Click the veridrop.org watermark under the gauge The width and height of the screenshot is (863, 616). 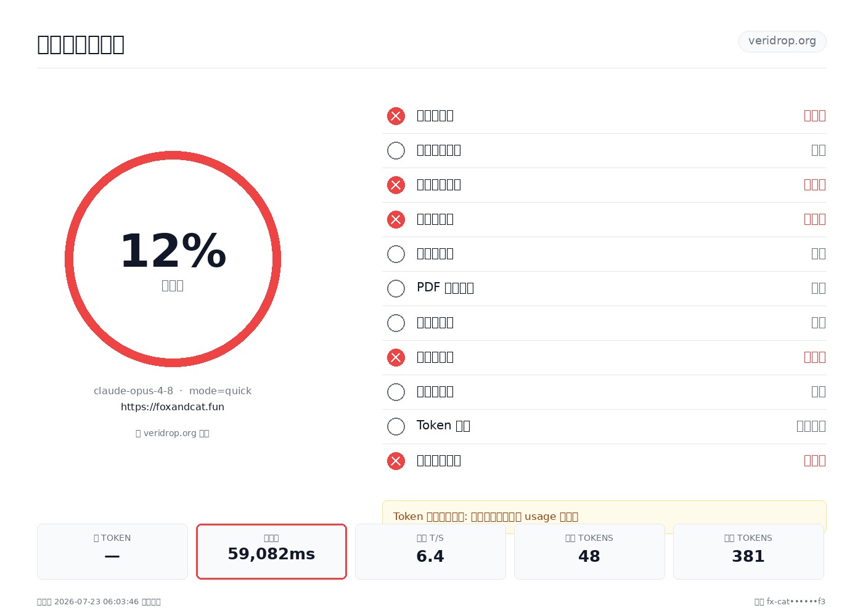(173, 433)
